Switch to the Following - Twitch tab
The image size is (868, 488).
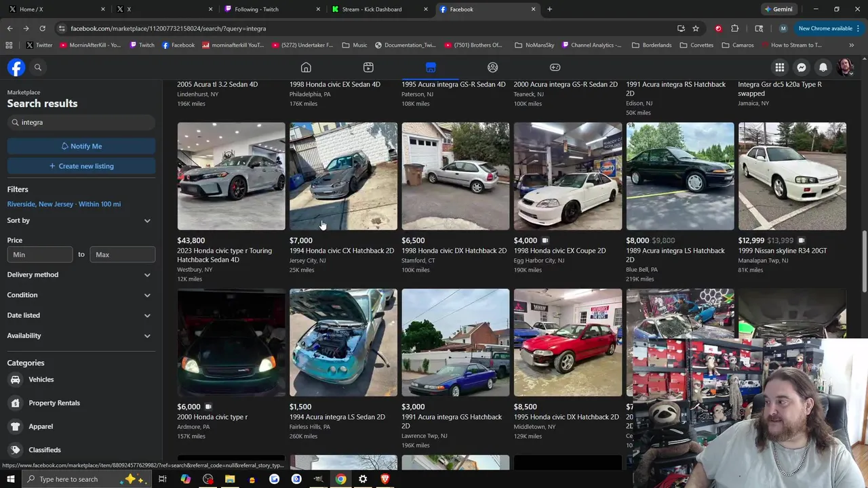point(271,9)
